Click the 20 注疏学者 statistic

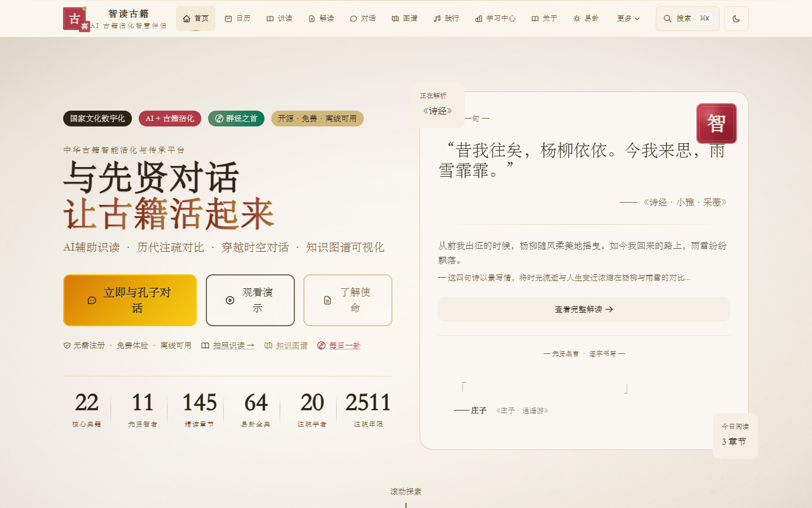[x=312, y=410]
